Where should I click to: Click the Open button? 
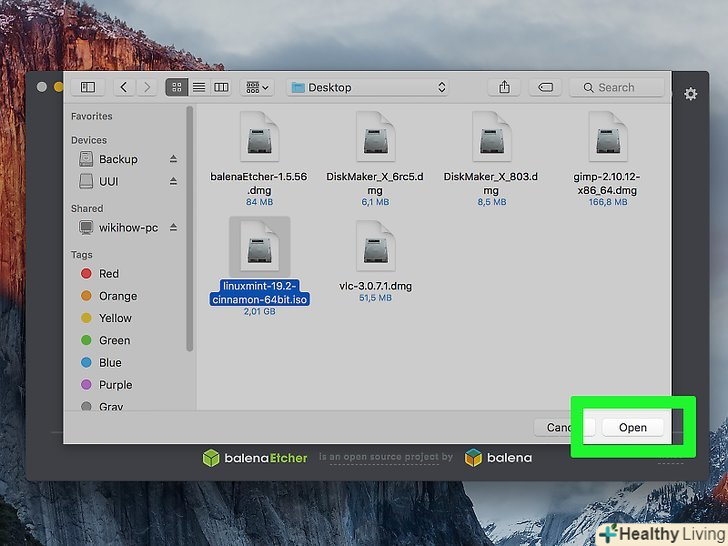tap(632, 427)
